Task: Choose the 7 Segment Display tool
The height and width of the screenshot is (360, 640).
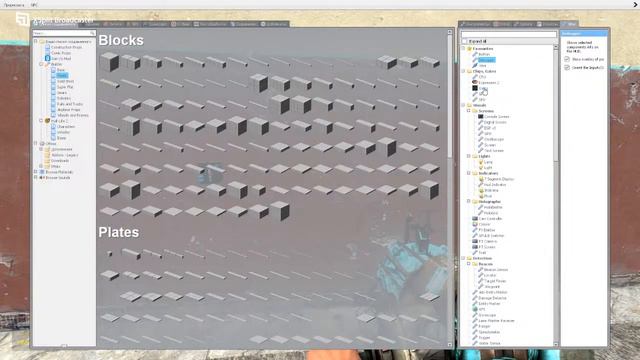Action: point(499,179)
